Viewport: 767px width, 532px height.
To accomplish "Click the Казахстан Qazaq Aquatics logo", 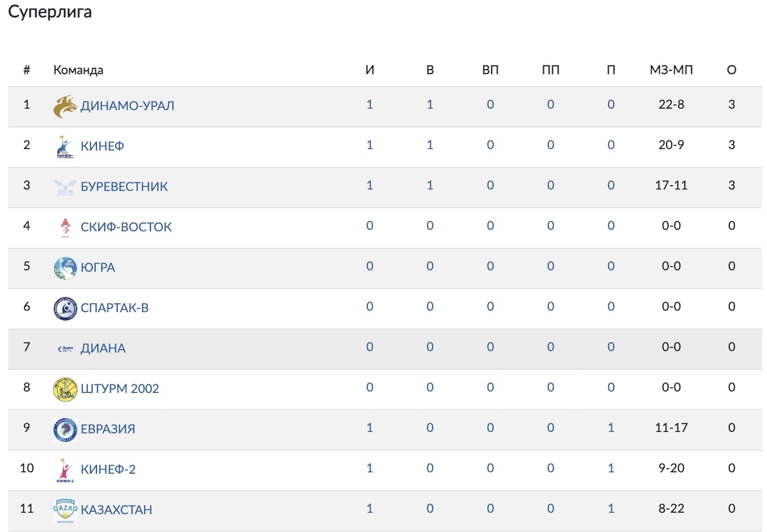I will click(x=65, y=510).
